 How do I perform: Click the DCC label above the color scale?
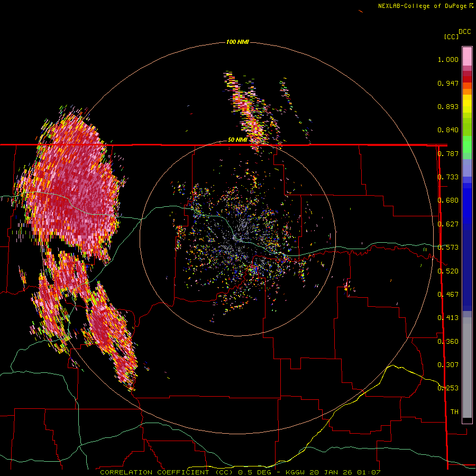tap(465, 32)
